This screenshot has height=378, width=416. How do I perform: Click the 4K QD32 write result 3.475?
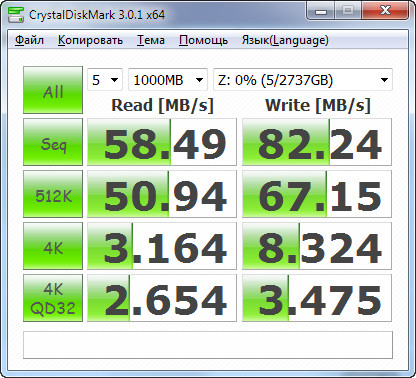(317, 298)
